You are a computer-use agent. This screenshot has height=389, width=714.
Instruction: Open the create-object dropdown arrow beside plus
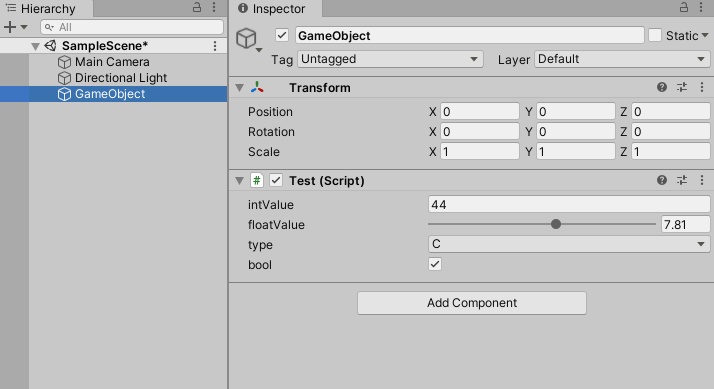click(x=24, y=27)
